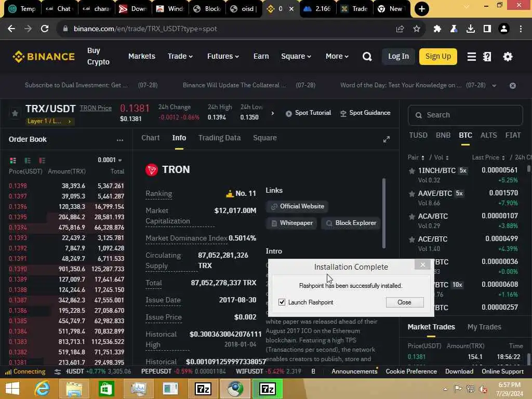The image size is (532, 399).
Task: Expand the Trade dropdown menu
Action: (180, 56)
